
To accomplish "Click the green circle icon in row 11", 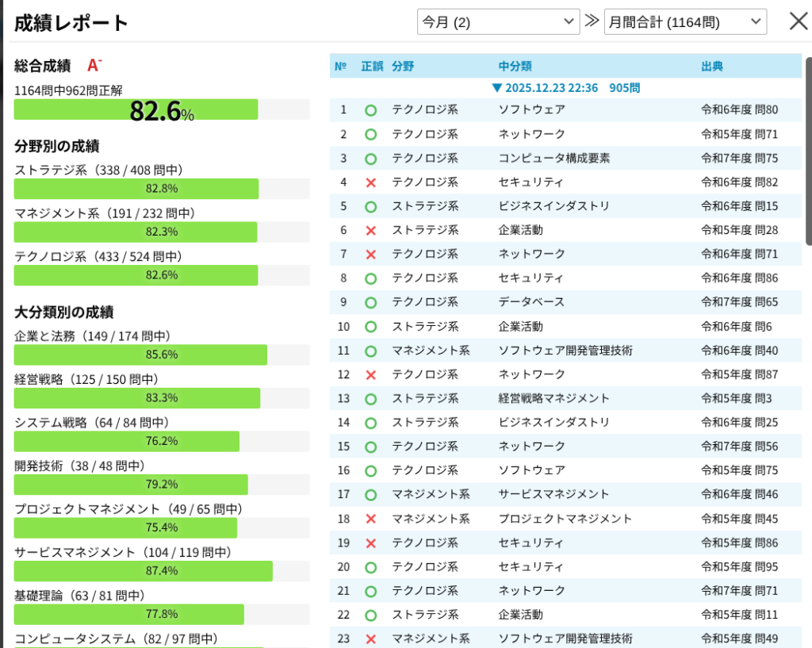I will (370, 351).
